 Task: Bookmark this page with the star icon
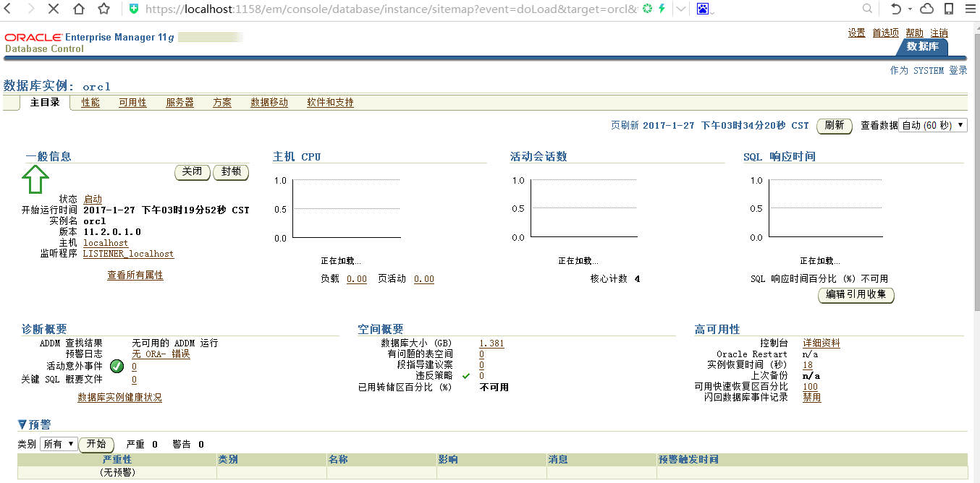104,9
